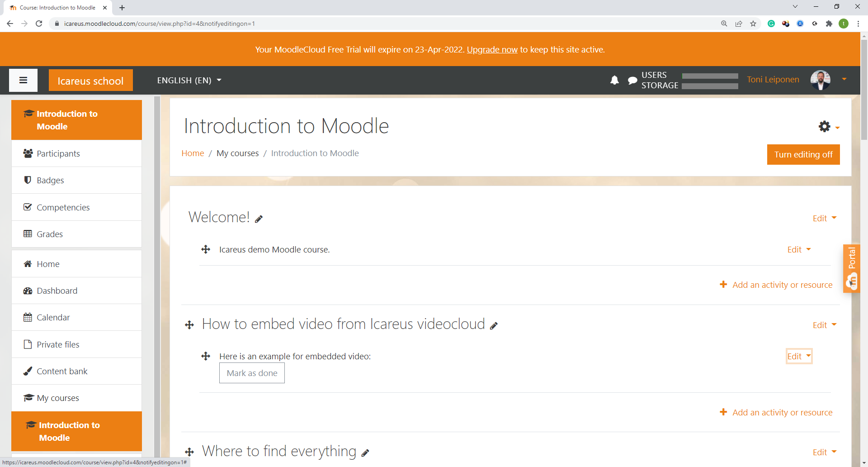Expand the English (EN) language dropdown
The width and height of the screenshot is (868, 467).
[x=189, y=80]
